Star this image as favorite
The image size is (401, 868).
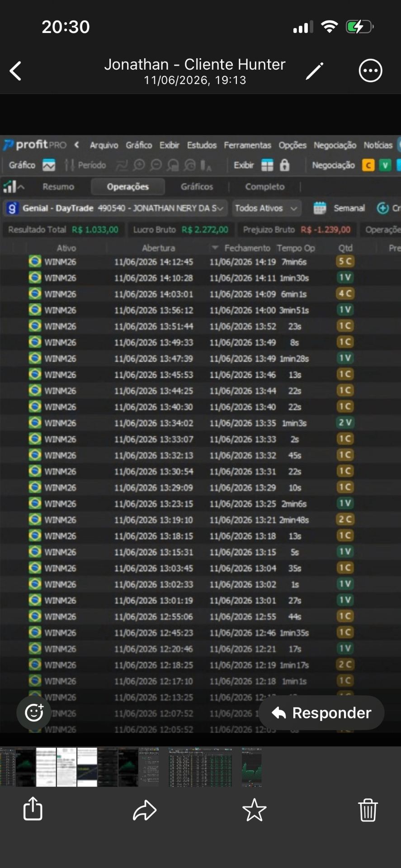point(255,810)
